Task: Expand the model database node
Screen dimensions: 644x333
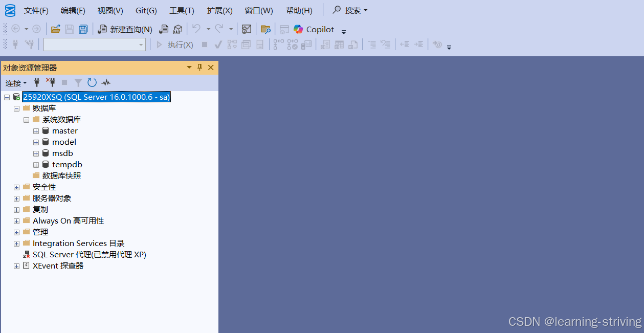Action: click(36, 142)
